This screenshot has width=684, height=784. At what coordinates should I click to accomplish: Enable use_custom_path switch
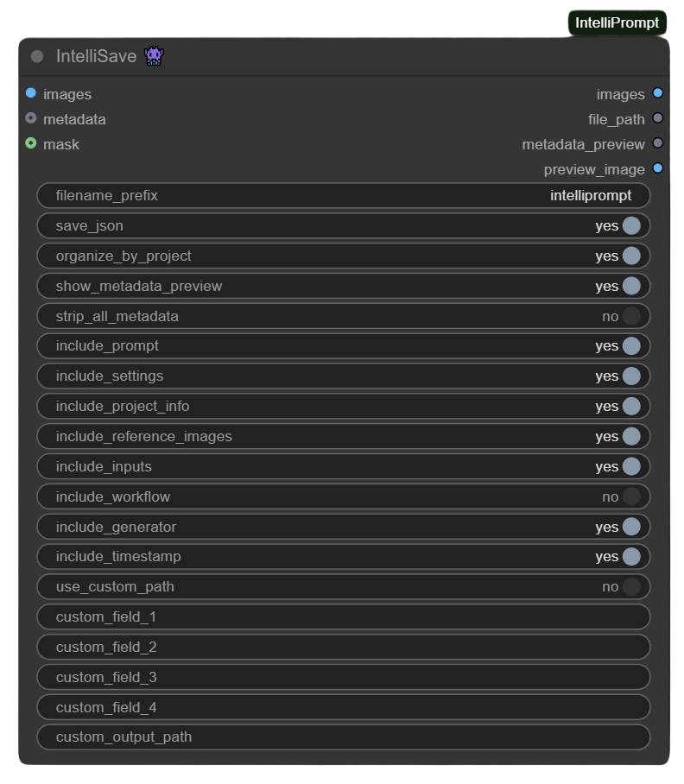(631, 587)
